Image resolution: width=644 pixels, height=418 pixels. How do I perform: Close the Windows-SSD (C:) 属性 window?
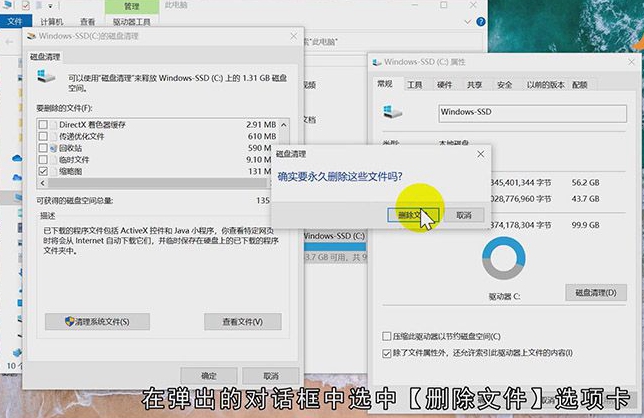(631, 62)
